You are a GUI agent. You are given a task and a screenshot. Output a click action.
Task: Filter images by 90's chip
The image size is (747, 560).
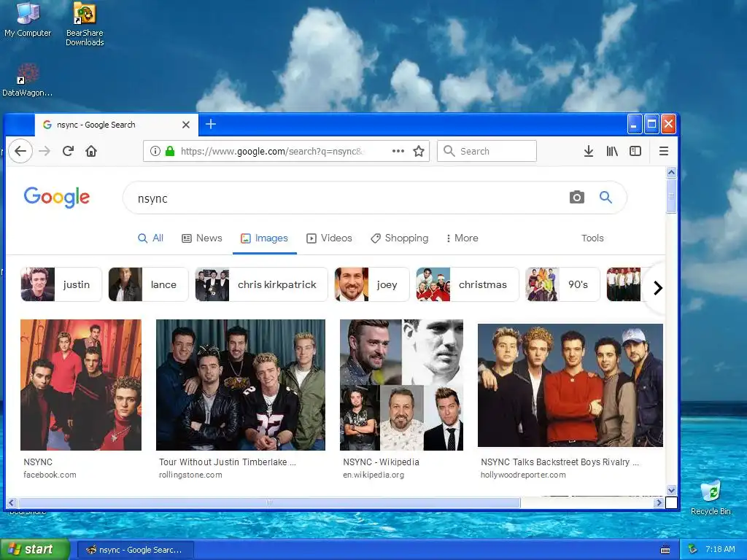(x=562, y=284)
